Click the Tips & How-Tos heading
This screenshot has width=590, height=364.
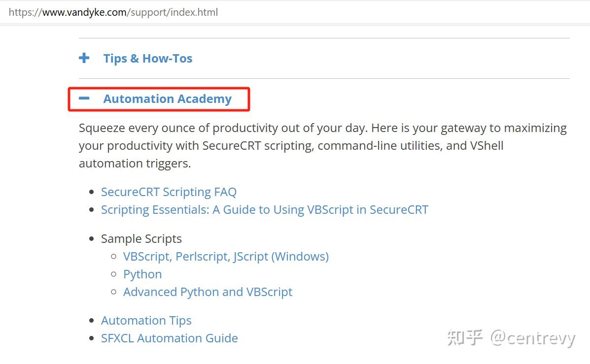click(148, 59)
